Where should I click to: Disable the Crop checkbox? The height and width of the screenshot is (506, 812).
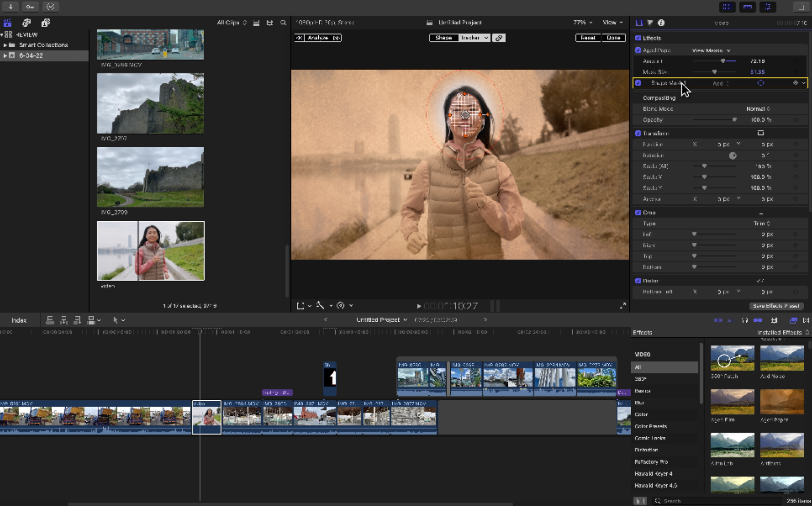(x=638, y=212)
